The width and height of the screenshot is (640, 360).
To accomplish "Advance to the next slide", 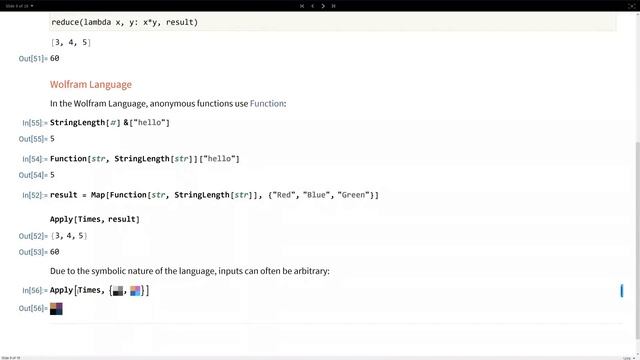I will click(x=323, y=6).
